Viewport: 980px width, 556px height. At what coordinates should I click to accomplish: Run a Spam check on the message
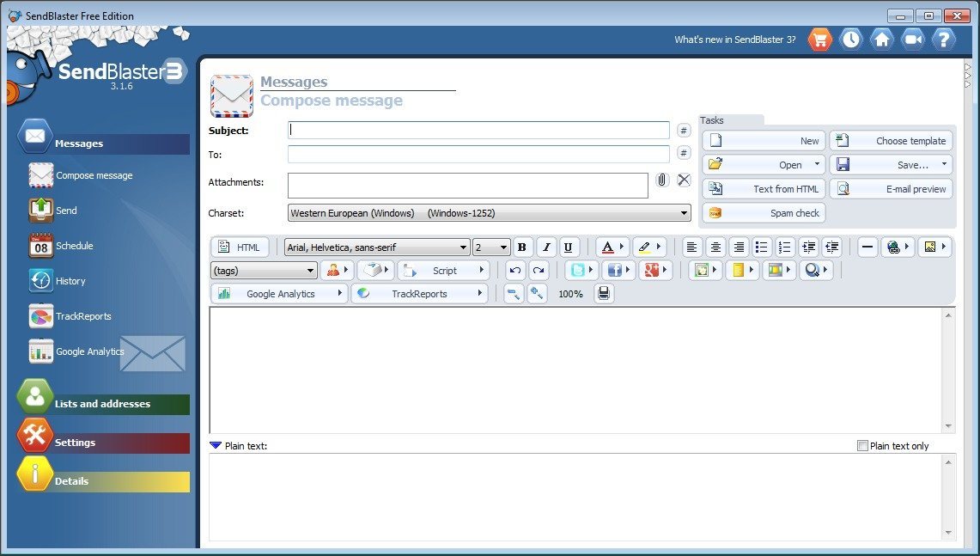click(x=763, y=212)
